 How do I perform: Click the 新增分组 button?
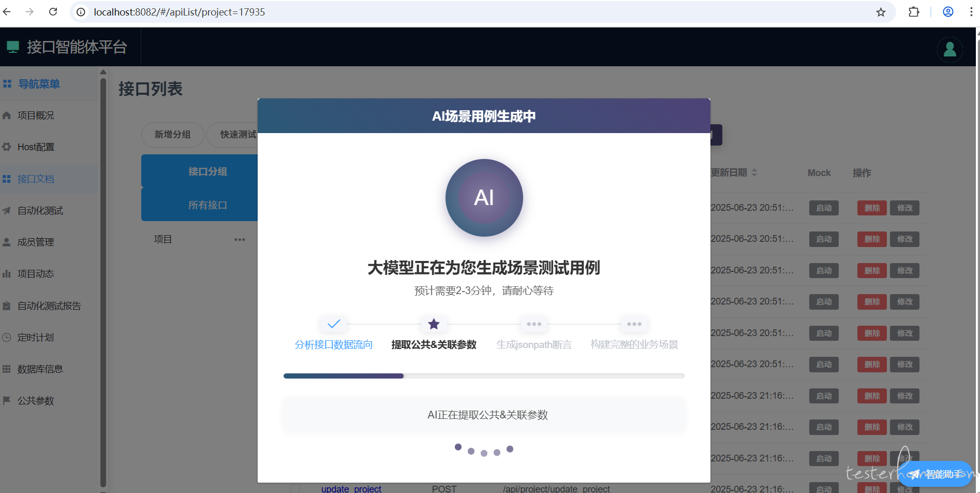click(172, 135)
